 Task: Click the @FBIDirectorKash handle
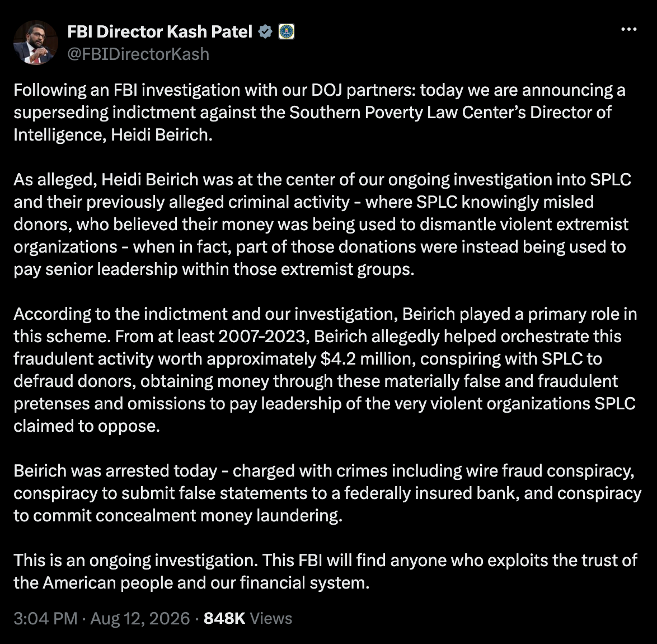(138, 54)
